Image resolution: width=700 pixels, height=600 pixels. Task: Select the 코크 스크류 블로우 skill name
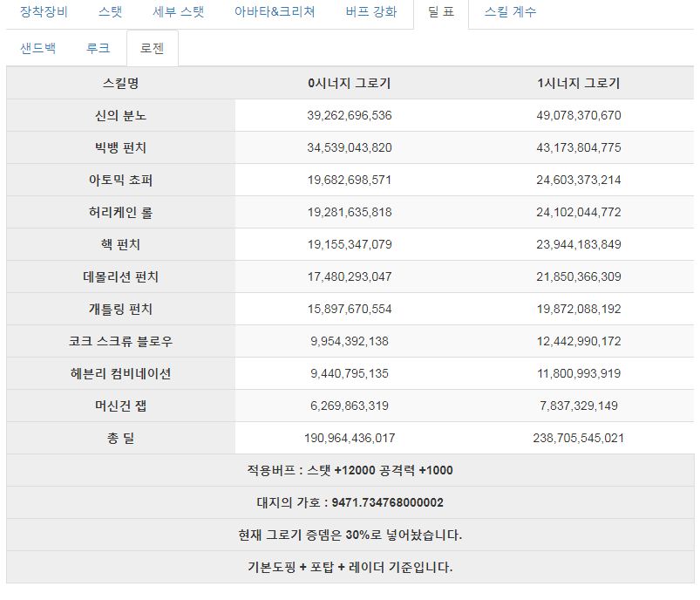point(120,341)
